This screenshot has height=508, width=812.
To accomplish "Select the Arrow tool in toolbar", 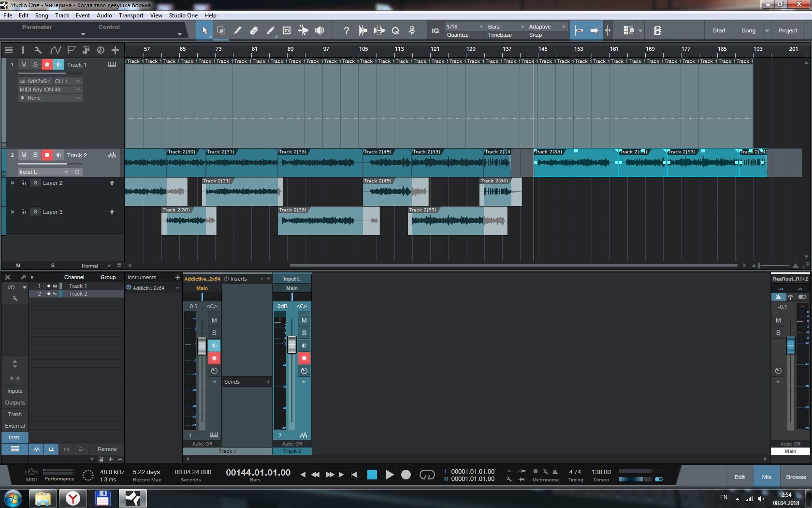I will (204, 30).
